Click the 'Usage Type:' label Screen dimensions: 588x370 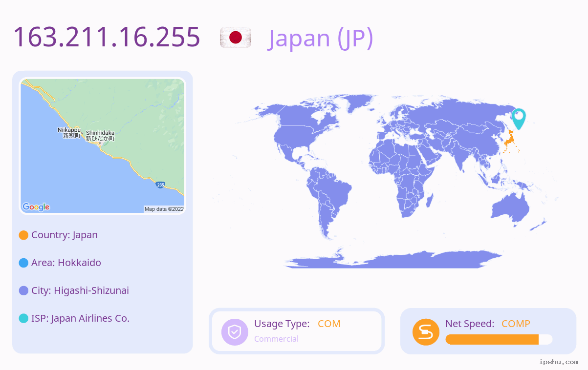tap(282, 324)
